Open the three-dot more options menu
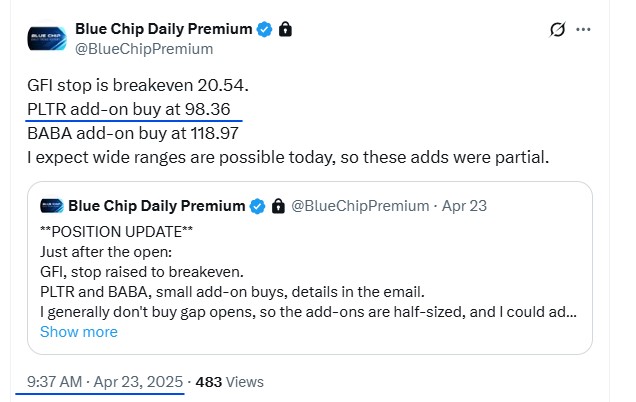The image size is (636, 402). click(583, 29)
